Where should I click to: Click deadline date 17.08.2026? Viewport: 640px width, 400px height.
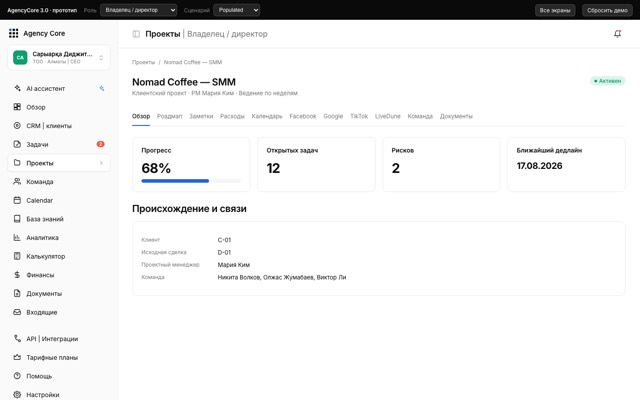tap(539, 166)
